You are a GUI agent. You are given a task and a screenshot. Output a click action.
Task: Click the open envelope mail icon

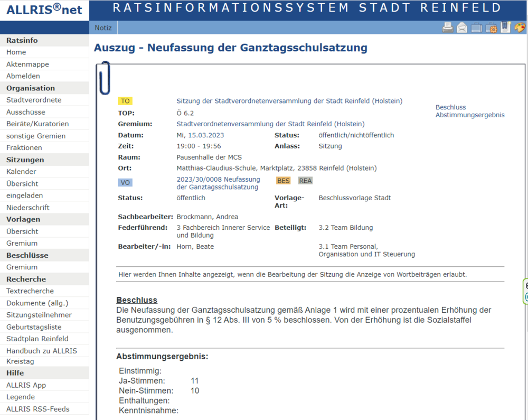(462, 28)
